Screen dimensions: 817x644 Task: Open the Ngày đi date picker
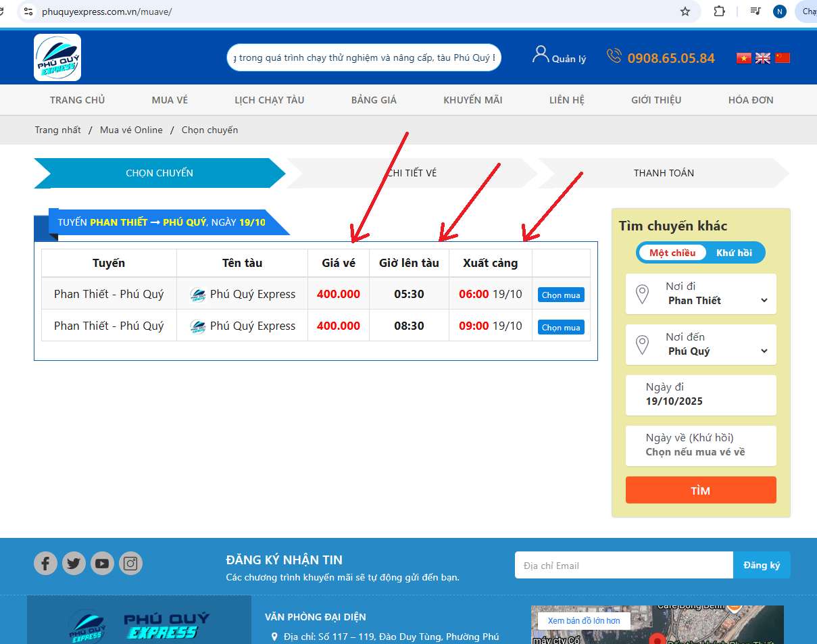(701, 395)
